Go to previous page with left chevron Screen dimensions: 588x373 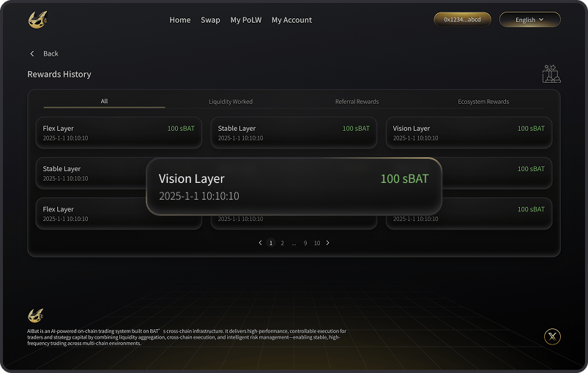[260, 243]
